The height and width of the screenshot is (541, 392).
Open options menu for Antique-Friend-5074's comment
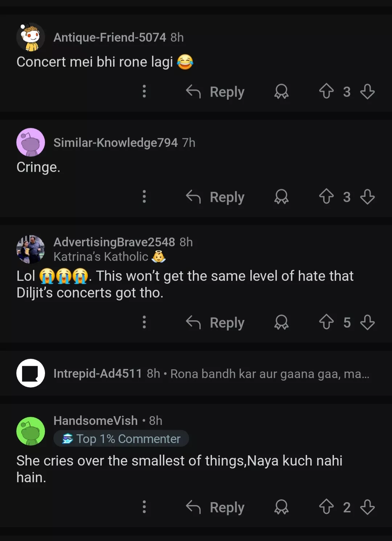pyautogui.click(x=144, y=91)
